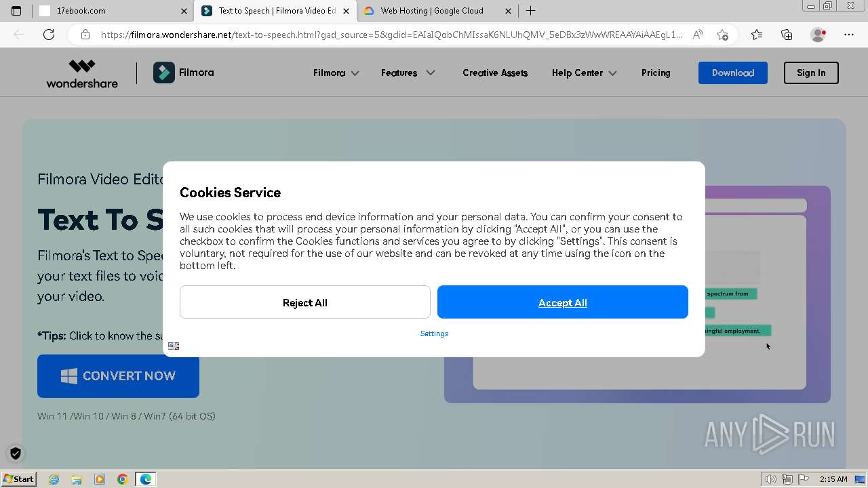The image size is (868, 488).
Task: Close the 17ebook.com tab
Action: pyautogui.click(x=184, y=11)
